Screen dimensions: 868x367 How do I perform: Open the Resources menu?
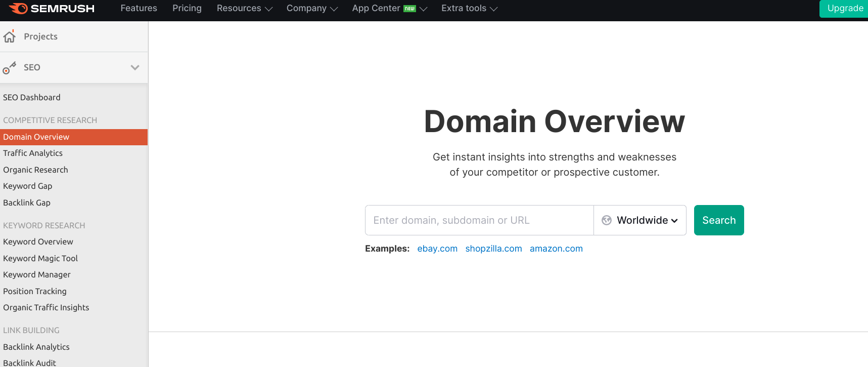coord(239,8)
